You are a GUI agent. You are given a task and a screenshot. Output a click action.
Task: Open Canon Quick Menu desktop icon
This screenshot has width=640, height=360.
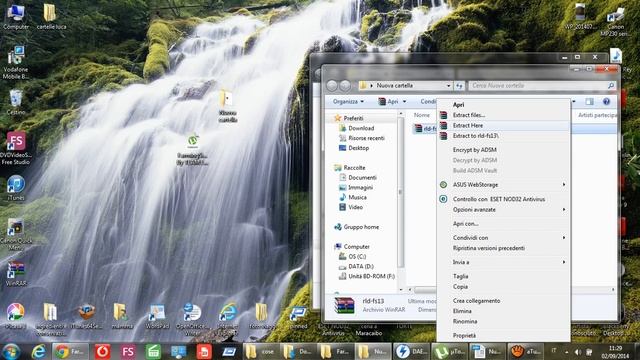pyautogui.click(x=16, y=235)
